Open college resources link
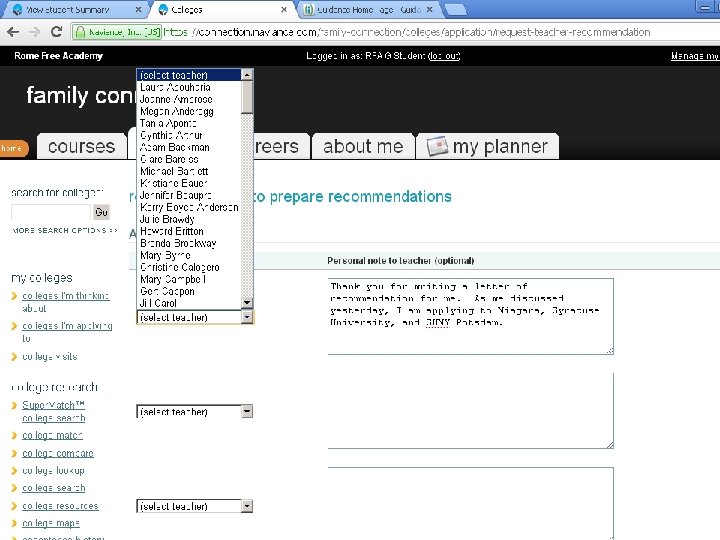720x540 pixels. coord(60,506)
